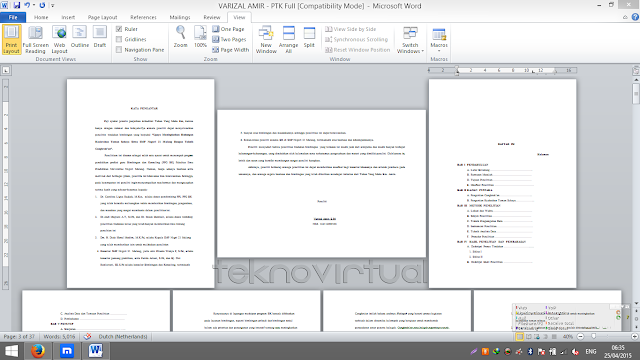Switch to Outline view
This screenshot has height=360, width=640.
80,37
